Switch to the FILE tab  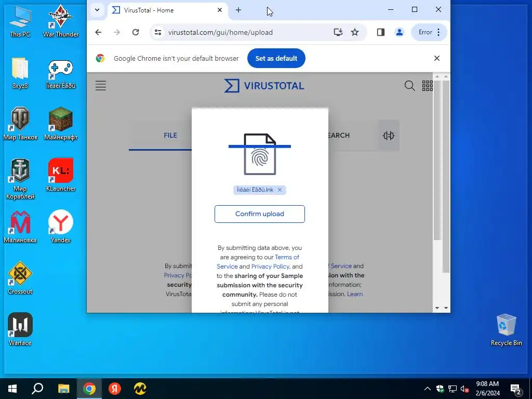[170, 136]
